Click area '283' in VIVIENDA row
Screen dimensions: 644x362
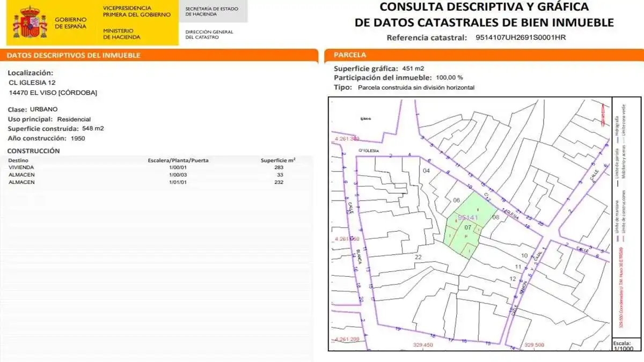(x=278, y=167)
